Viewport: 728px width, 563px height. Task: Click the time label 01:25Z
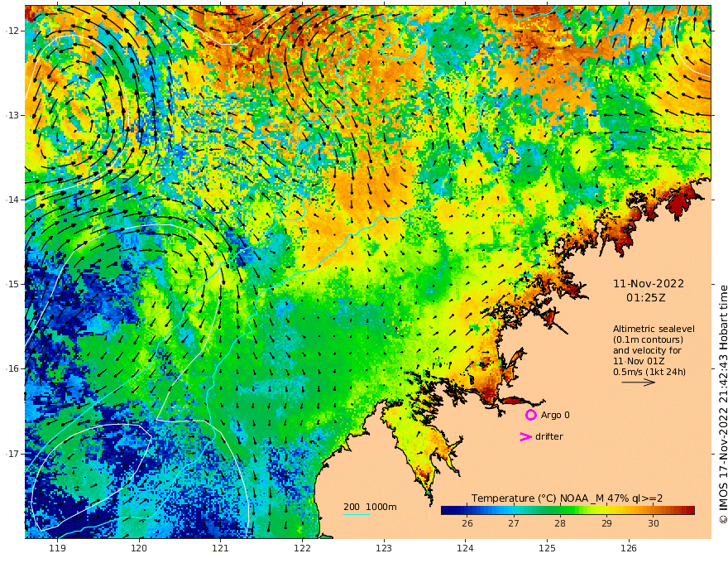click(646, 298)
